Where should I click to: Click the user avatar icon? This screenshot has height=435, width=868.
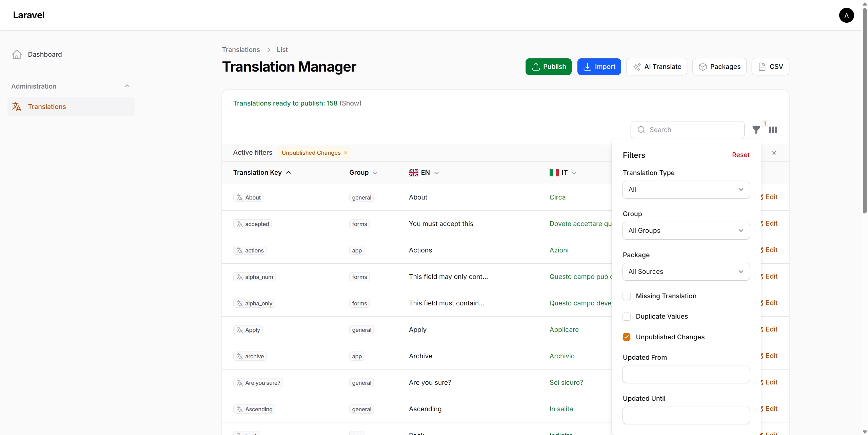point(846,15)
